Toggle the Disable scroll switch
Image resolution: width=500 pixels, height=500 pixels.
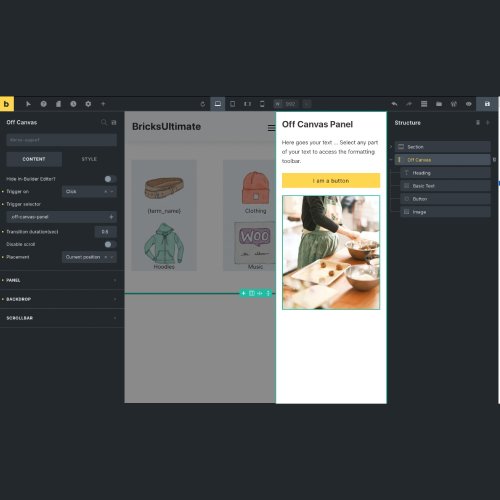110,244
